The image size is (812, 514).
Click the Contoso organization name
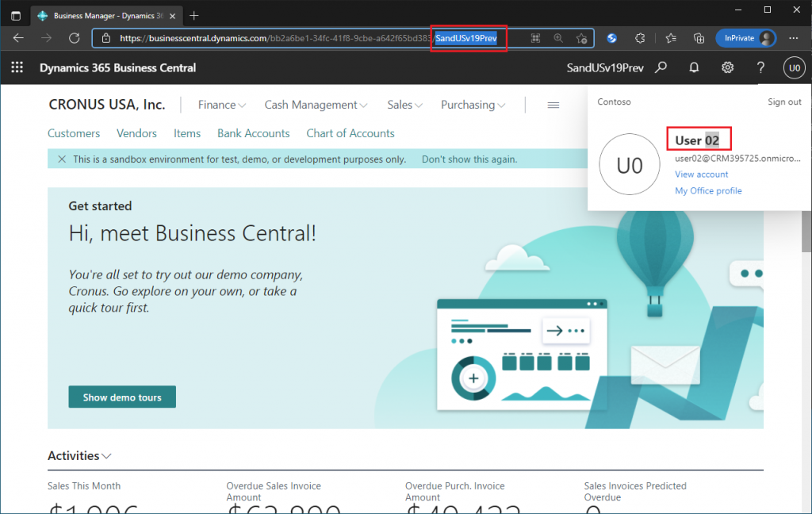coord(614,102)
